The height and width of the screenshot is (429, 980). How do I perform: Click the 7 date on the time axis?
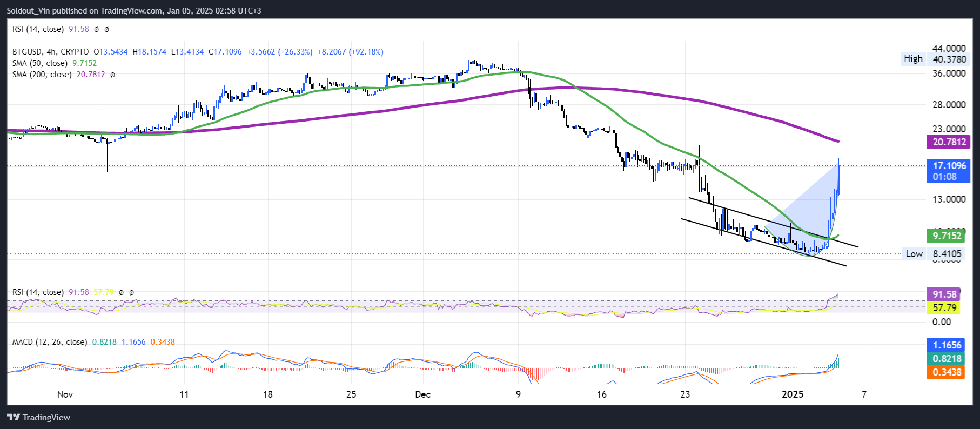(864, 394)
